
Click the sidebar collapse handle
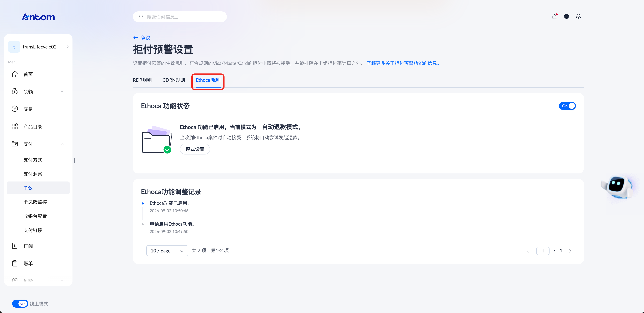point(75,160)
